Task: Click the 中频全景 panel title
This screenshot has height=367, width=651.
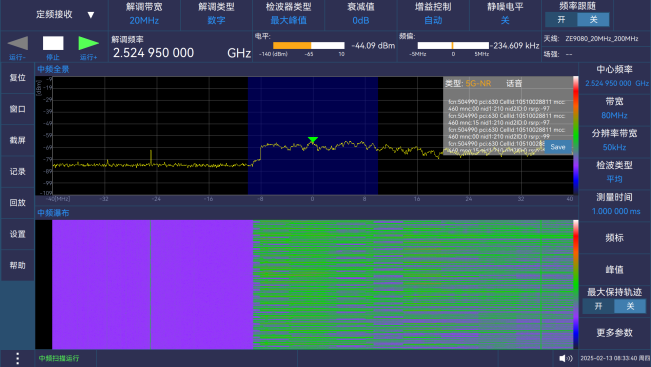Action: point(53,70)
